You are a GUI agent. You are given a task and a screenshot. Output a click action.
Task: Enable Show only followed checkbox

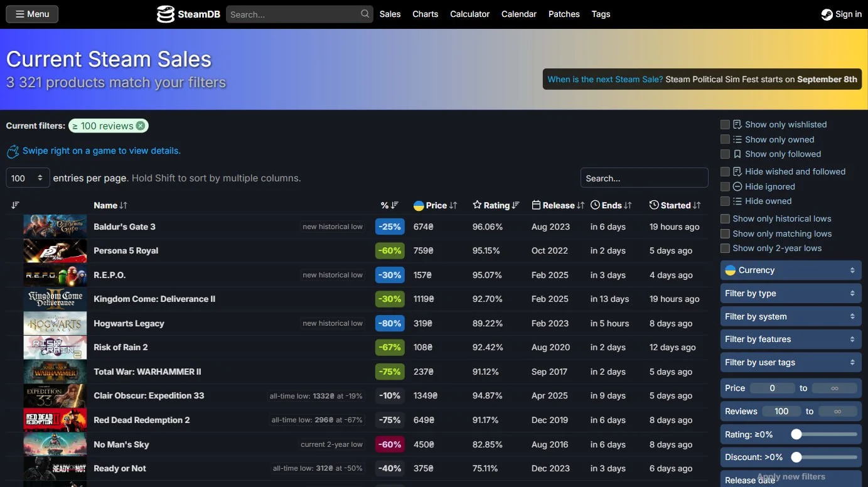click(725, 154)
